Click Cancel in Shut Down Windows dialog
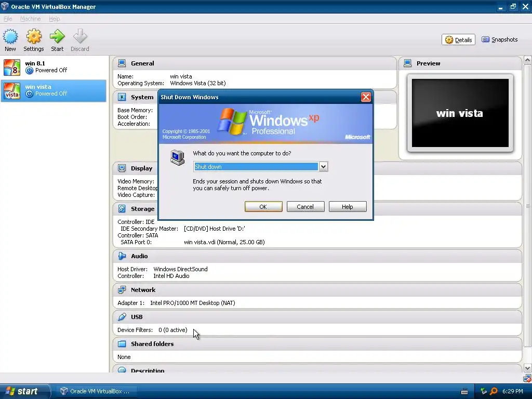 click(x=305, y=207)
